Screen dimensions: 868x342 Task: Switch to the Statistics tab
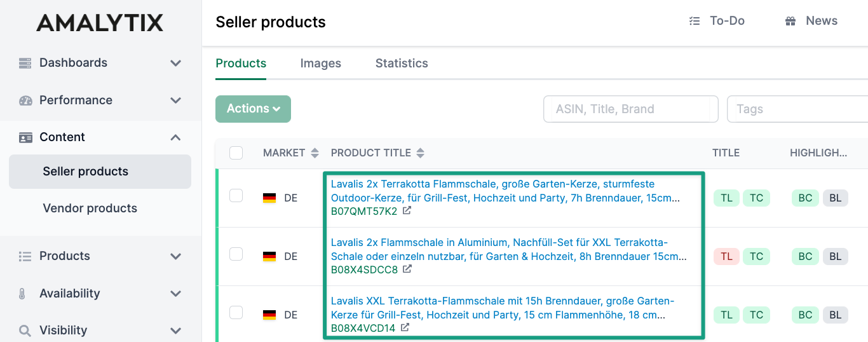tap(402, 64)
